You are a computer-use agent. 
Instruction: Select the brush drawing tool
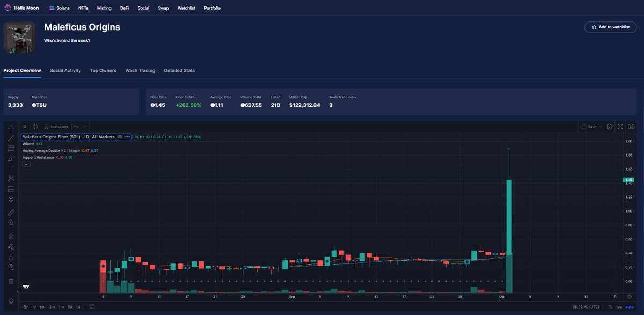(x=11, y=158)
